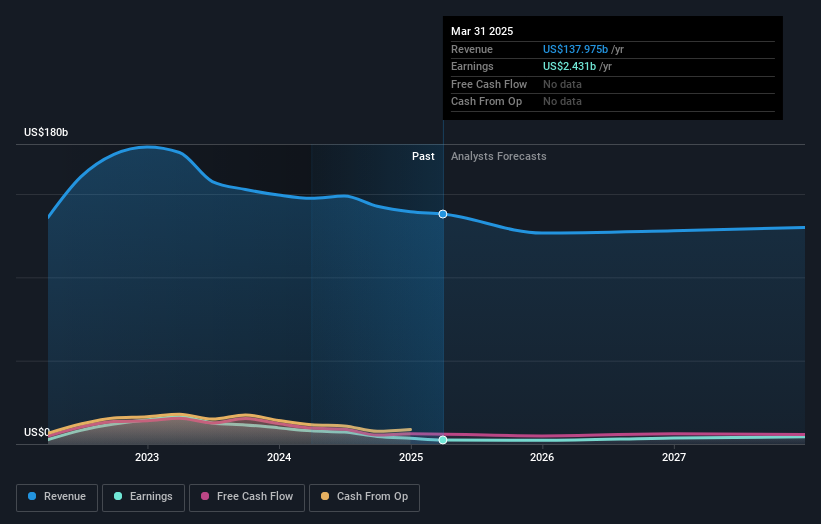Click the Earnings tooltip row label
Image resolution: width=821 pixels, height=524 pixels.
[x=472, y=66]
